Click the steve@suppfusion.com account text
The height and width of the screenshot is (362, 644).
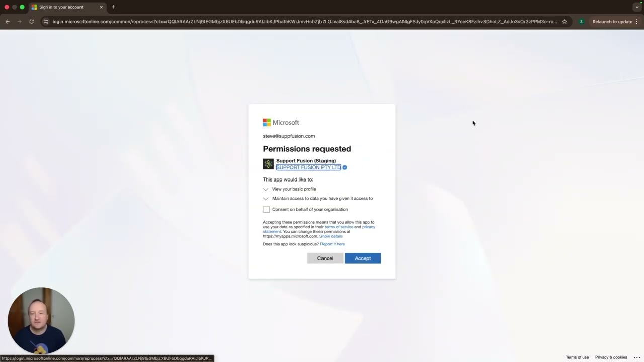point(289,136)
